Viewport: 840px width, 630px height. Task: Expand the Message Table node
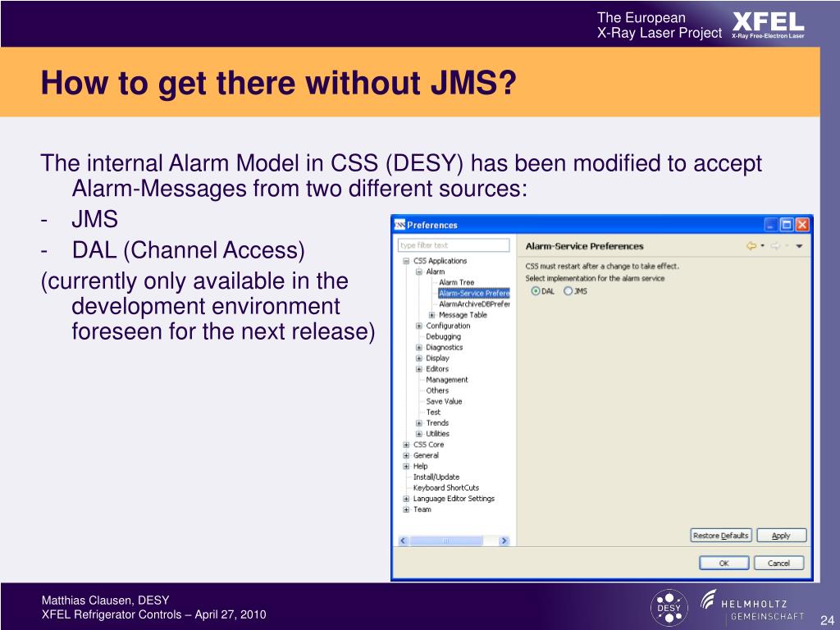[431, 315]
